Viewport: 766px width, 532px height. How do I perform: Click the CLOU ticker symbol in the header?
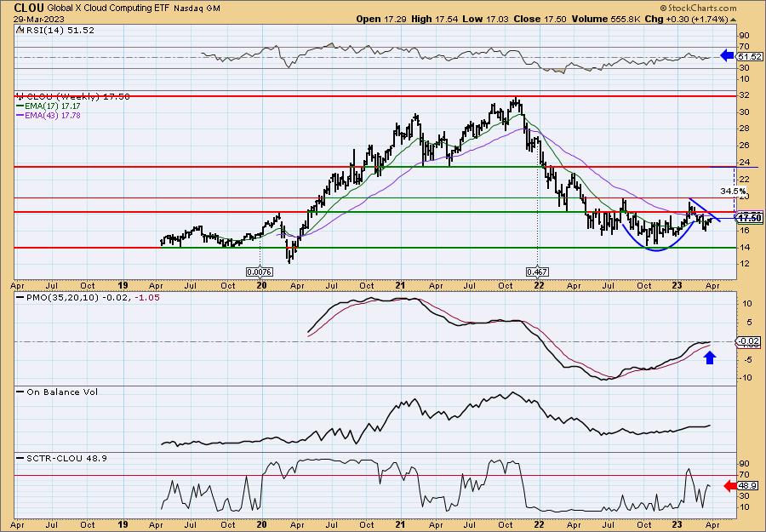[x=29, y=8]
